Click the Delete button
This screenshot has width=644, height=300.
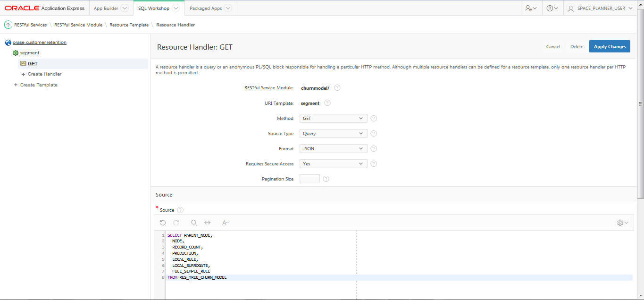click(577, 47)
